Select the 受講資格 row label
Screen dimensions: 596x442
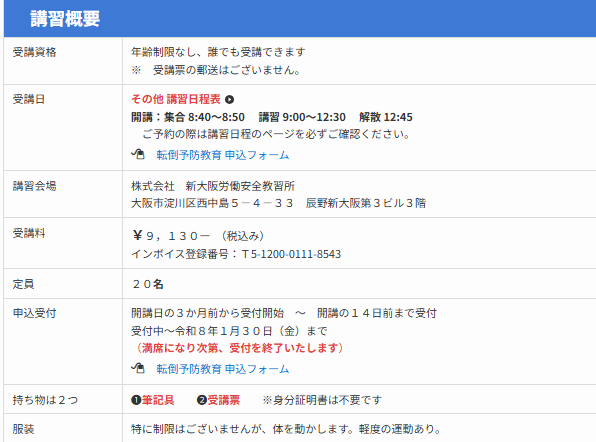(35, 52)
